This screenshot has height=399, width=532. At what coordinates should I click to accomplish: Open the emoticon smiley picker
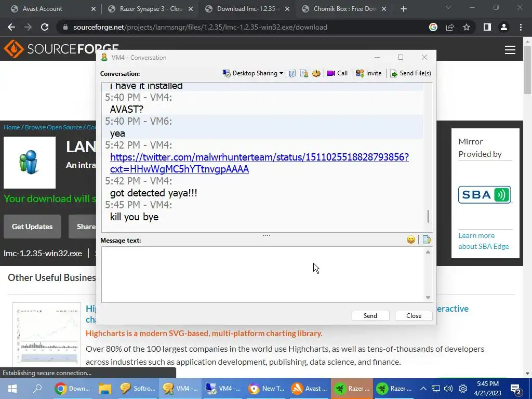[x=411, y=240]
